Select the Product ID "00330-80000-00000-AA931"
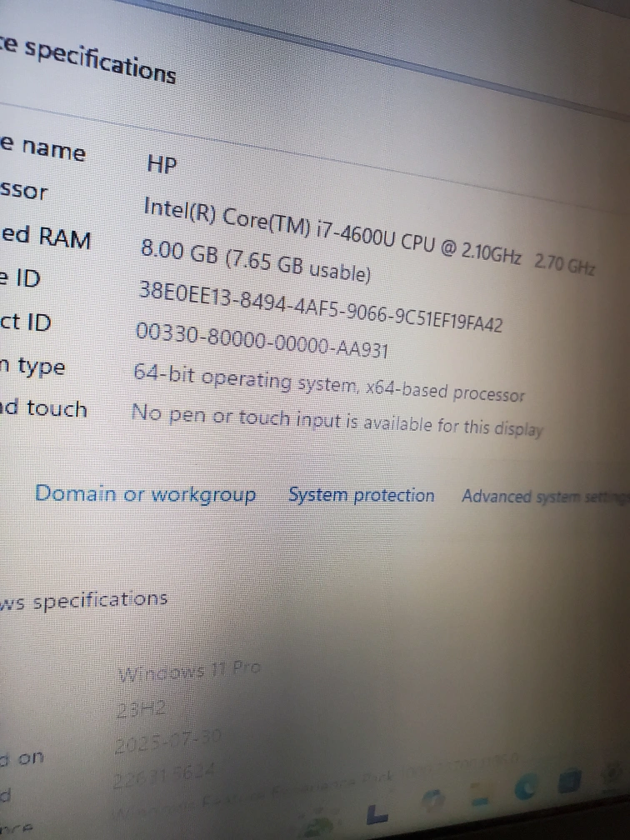630x840 pixels. (x=262, y=340)
